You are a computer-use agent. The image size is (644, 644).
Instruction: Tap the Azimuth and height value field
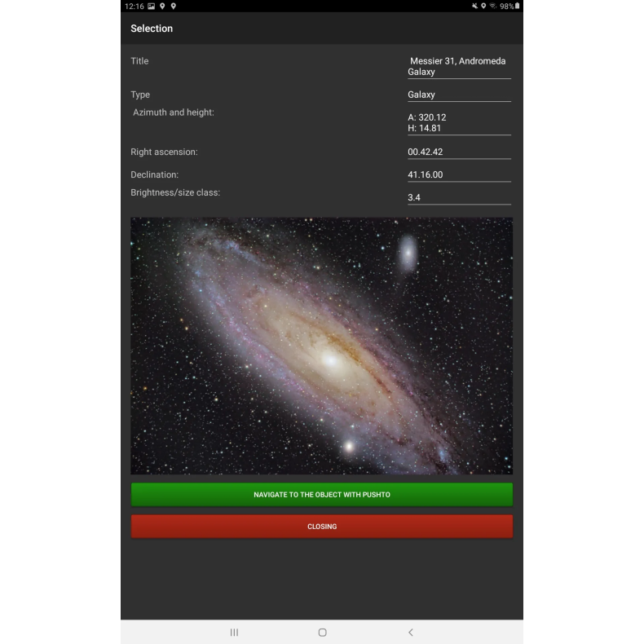coord(459,122)
